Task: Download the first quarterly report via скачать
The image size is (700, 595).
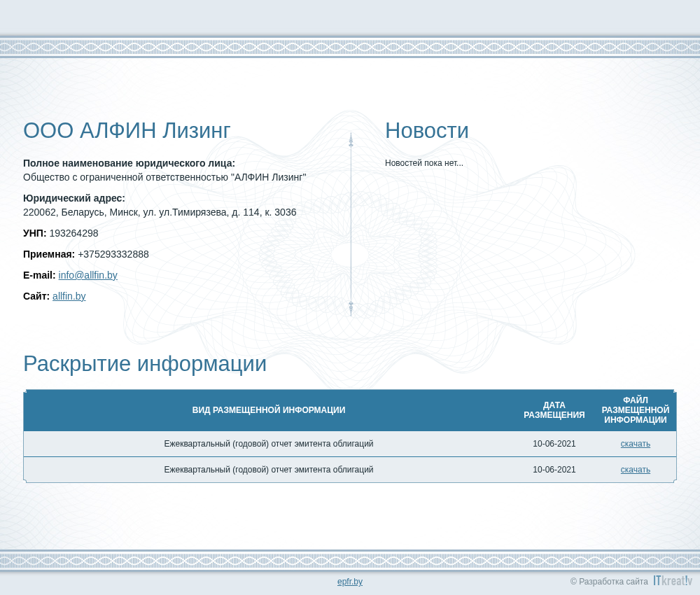Action: (636, 444)
